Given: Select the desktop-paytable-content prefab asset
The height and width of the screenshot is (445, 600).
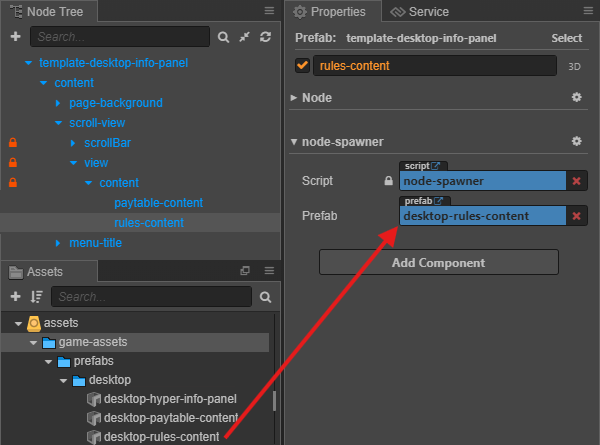Looking at the screenshot, I should (162, 417).
